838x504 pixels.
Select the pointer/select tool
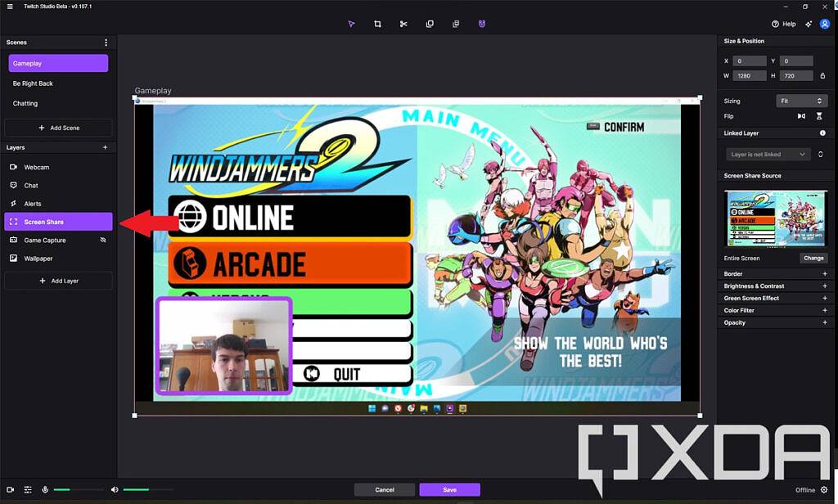click(x=351, y=24)
